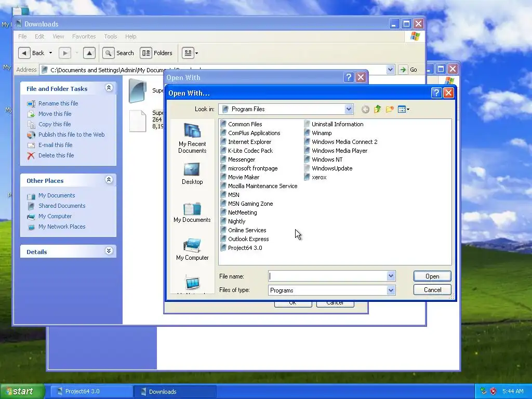This screenshot has width=532, height=399.
Task: Select the Windows NT folder
Action: point(323,159)
